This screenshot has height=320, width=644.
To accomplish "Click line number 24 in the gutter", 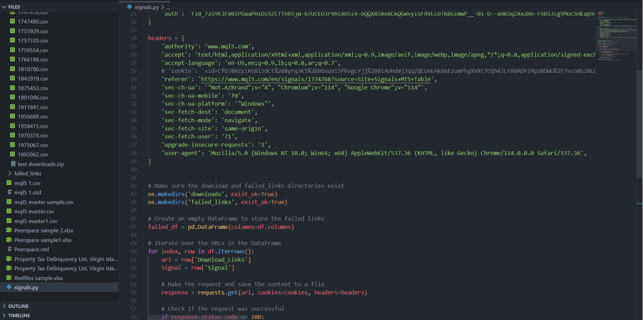I will (x=133, y=38).
